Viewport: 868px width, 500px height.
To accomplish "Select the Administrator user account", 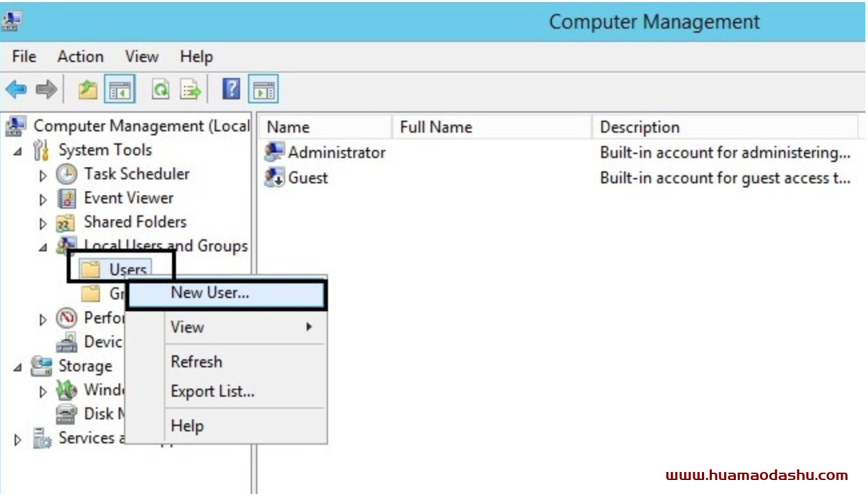I will click(336, 153).
